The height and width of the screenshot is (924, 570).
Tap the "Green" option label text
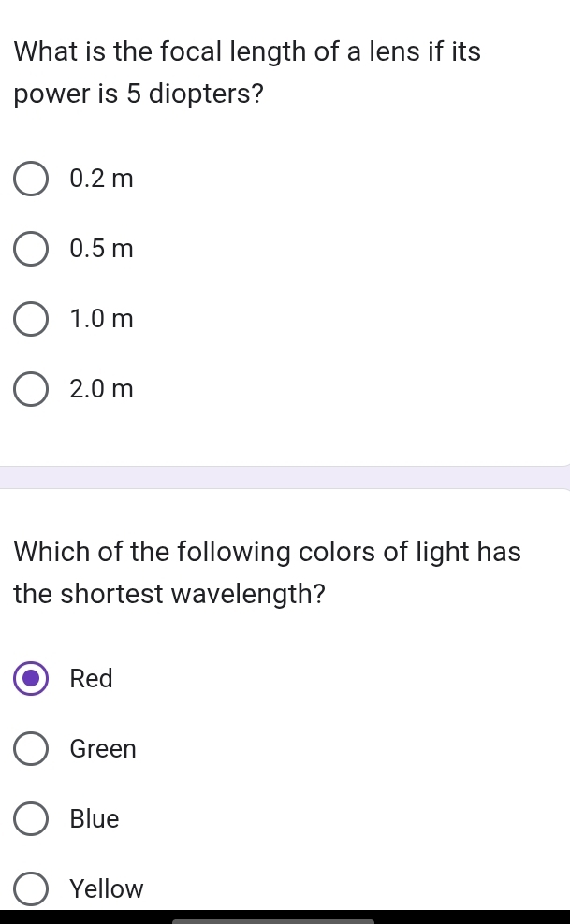coord(103,748)
